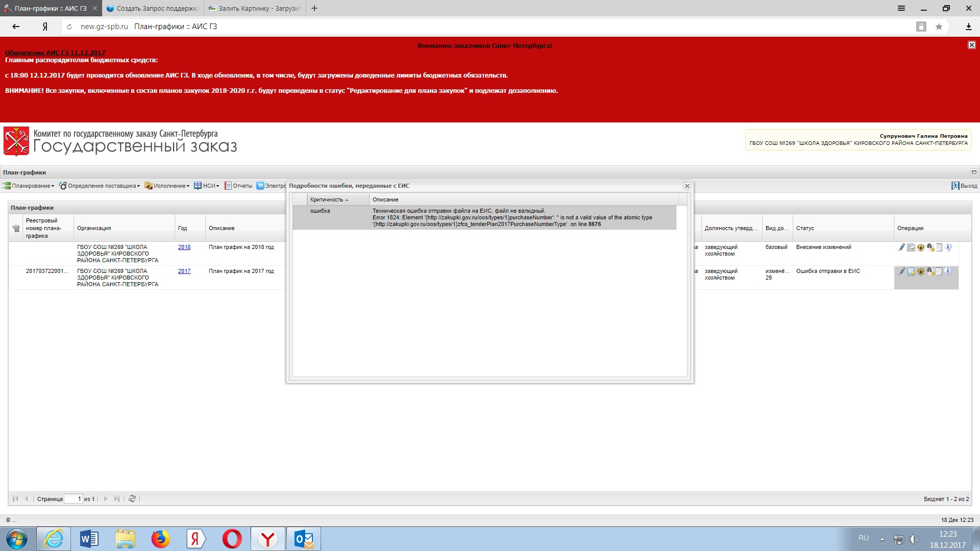Click the sign-document key icon in the 2017 row

point(911,271)
